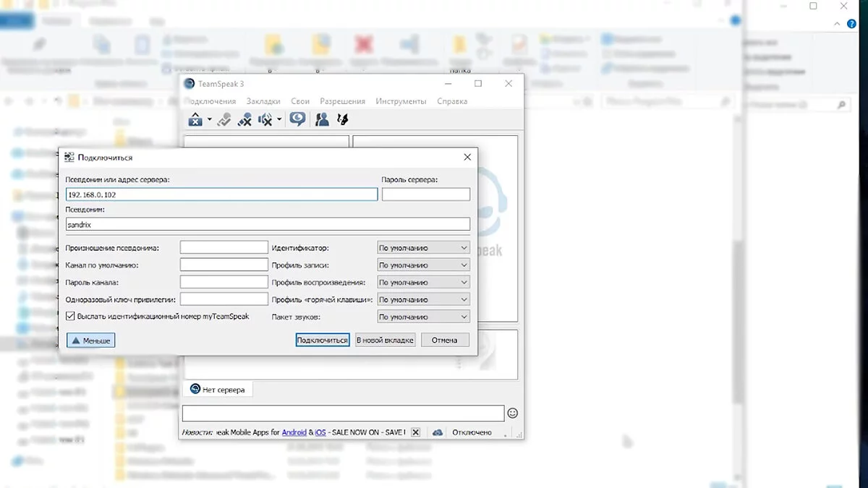This screenshot has height=488, width=868.
Task: Open the Закладки menu
Action: click(x=263, y=101)
